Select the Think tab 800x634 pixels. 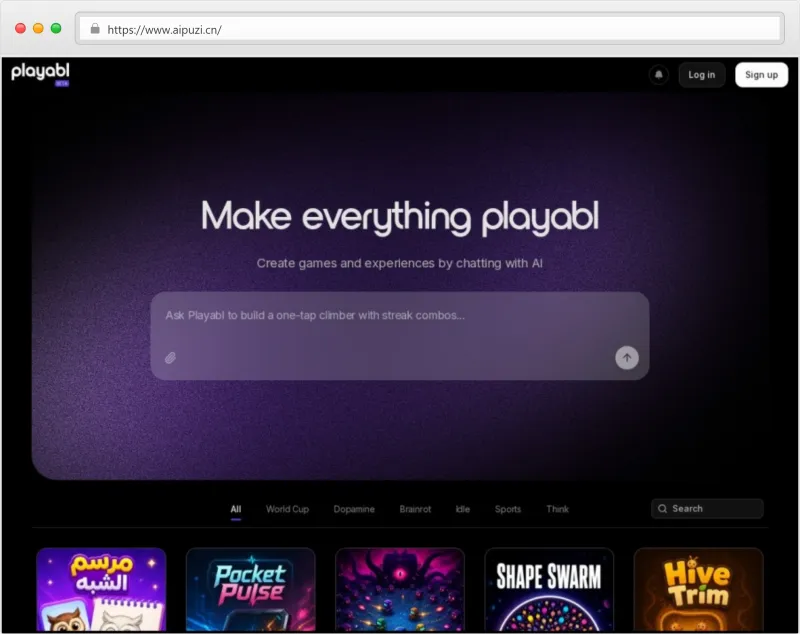557,509
